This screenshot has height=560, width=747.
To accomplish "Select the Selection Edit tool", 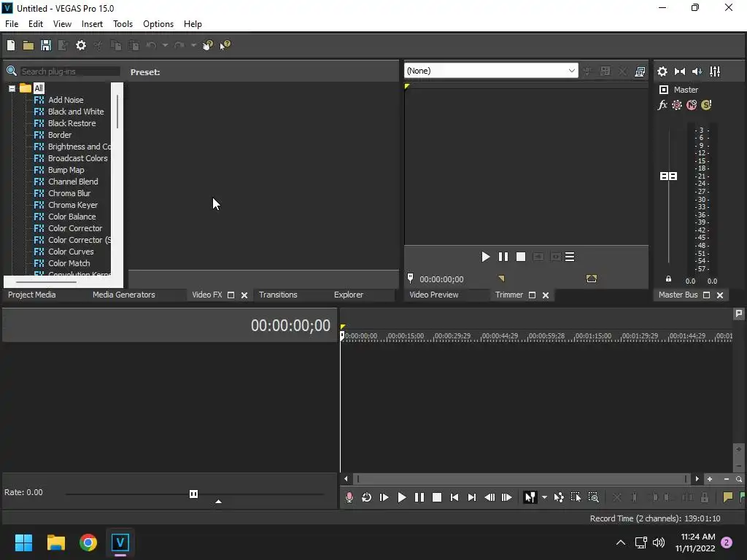I will click(576, 497).
